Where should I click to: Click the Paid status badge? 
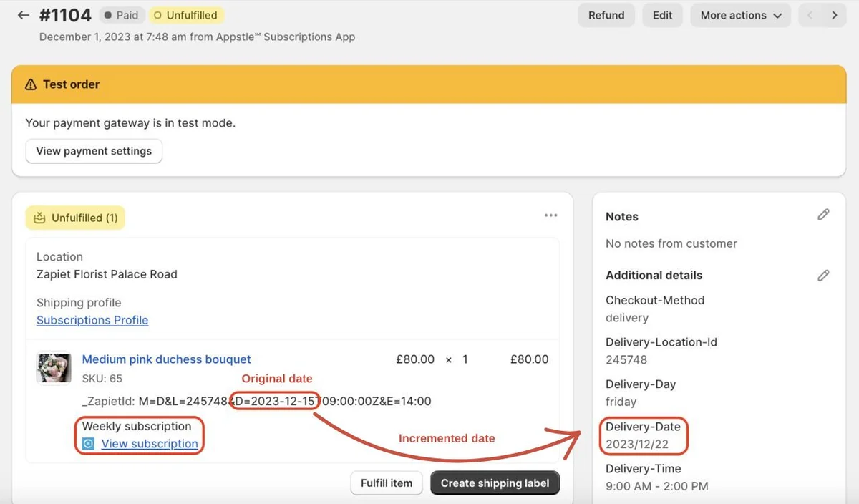(122, 15)
